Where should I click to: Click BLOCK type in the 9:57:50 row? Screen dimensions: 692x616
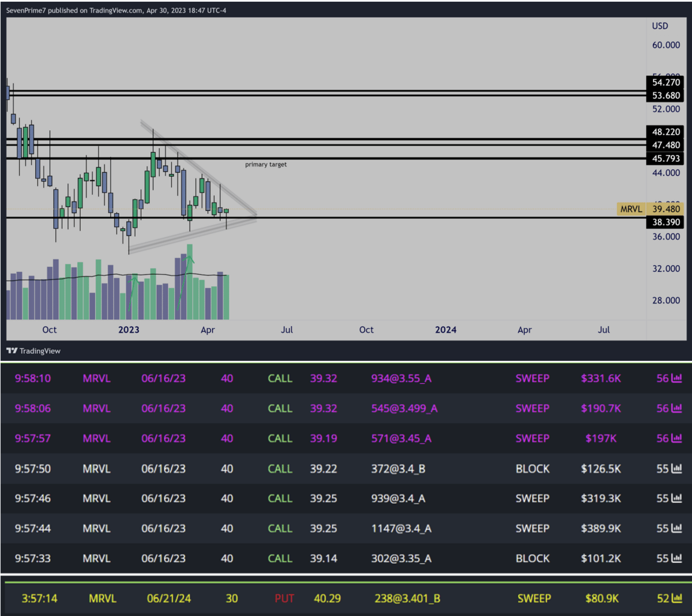[x=533, y=469]
